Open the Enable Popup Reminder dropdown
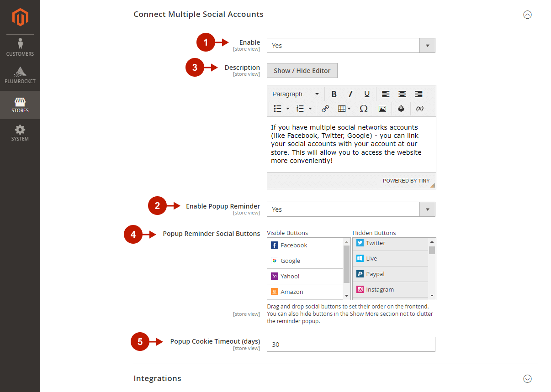The width and height of the screenshot is (551, 392). pos(351,209)
